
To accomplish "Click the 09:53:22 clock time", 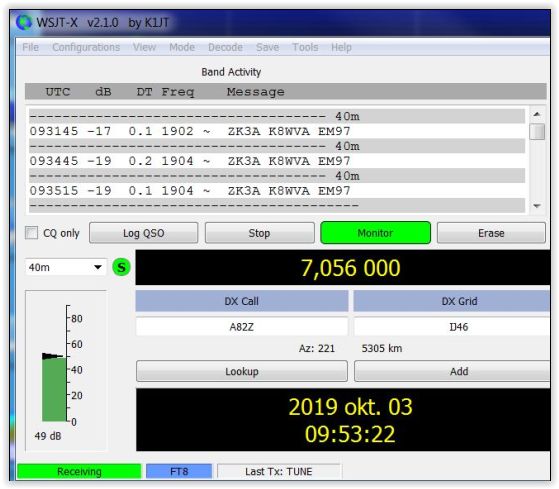I will point(350,434).
